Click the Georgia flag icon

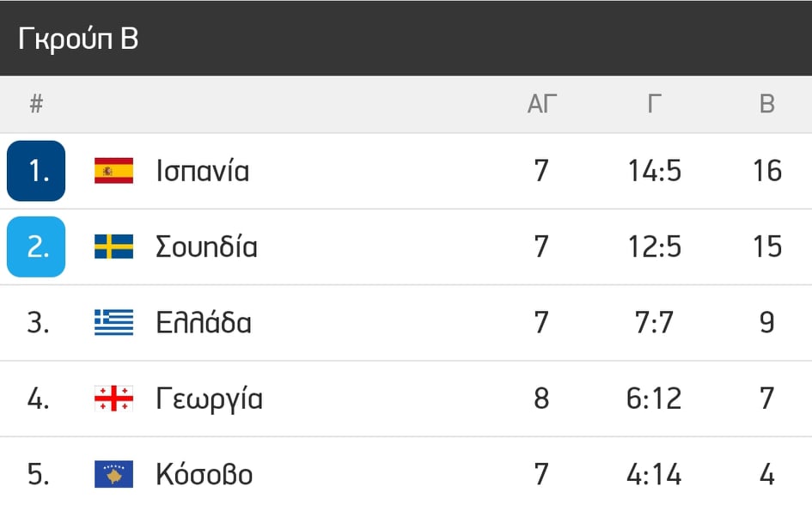click(114, 398)
